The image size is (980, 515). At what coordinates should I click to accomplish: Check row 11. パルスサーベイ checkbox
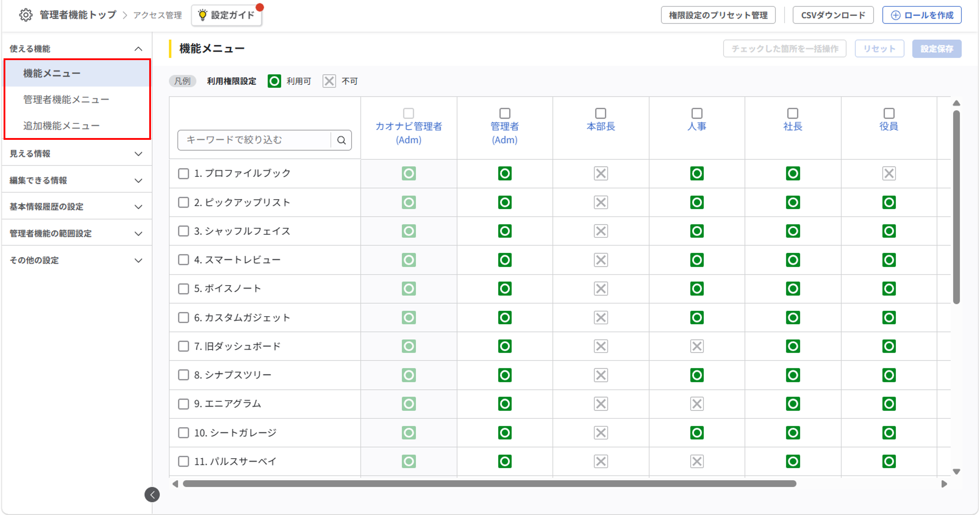(x=183, y=461)
